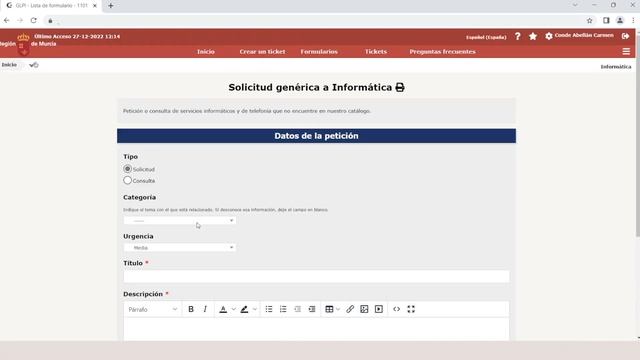Open the Párrafo format dropdown

coord(153,309)
